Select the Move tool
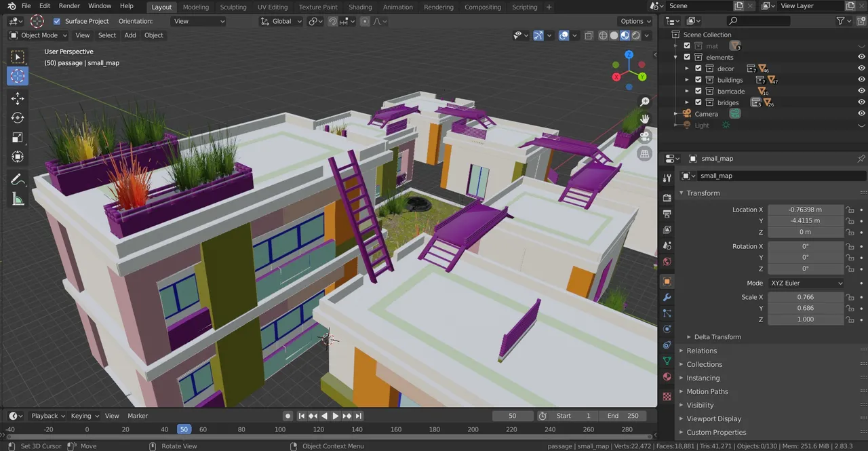Viewport: 868px width, 451px height. click(18, 98)
